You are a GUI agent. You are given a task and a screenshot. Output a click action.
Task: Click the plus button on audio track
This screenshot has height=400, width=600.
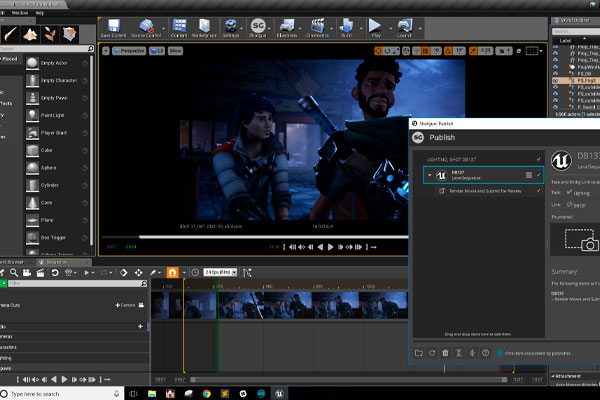pyautogui.click(x=140, y=327)
